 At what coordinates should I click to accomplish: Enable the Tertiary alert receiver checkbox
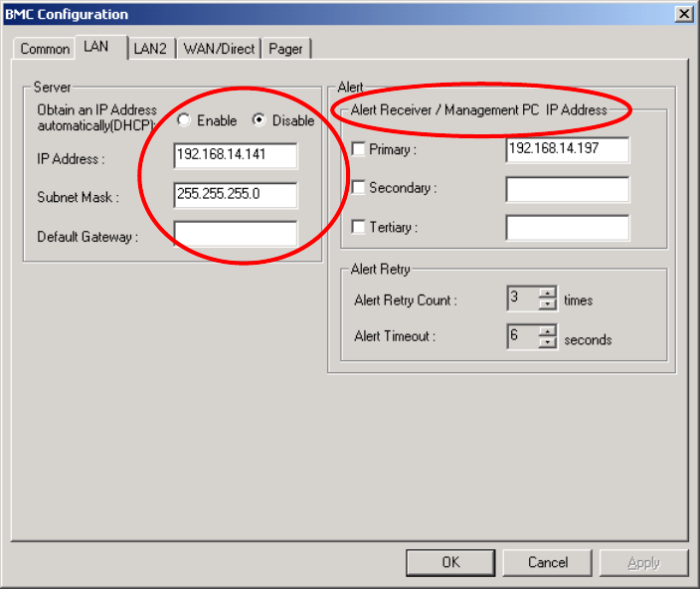tap(359, 227)
